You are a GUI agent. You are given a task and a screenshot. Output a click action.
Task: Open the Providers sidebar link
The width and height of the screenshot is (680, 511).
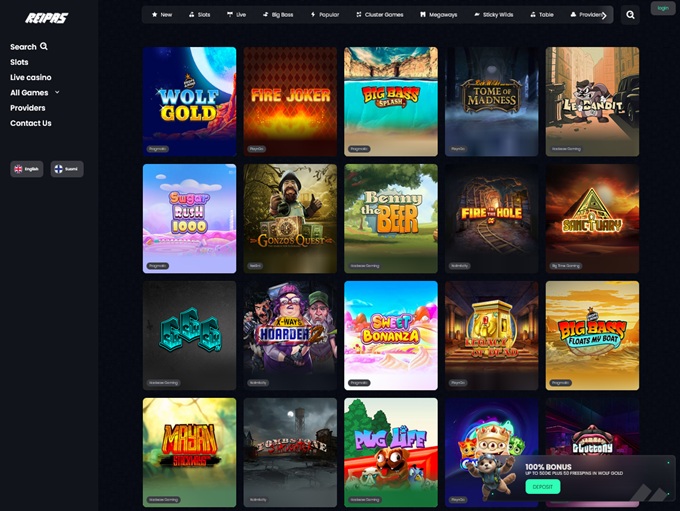click(x=28, y=108)
